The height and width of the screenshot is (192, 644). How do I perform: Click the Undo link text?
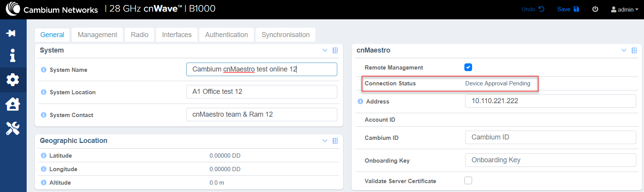[528, 9]
